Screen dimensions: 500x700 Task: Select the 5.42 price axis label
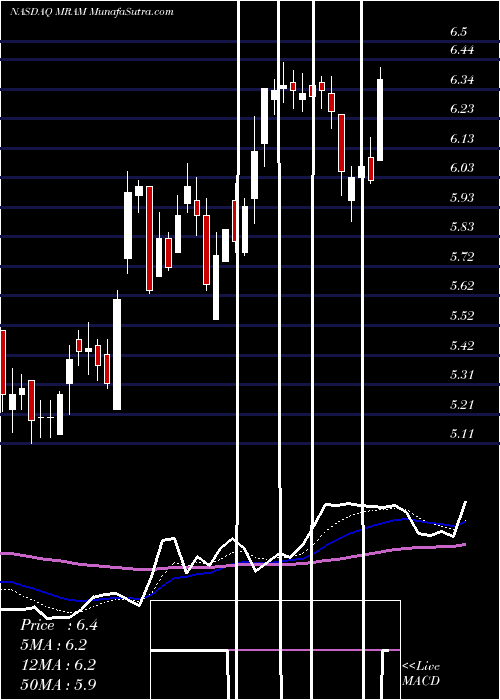tap(462, 345)
